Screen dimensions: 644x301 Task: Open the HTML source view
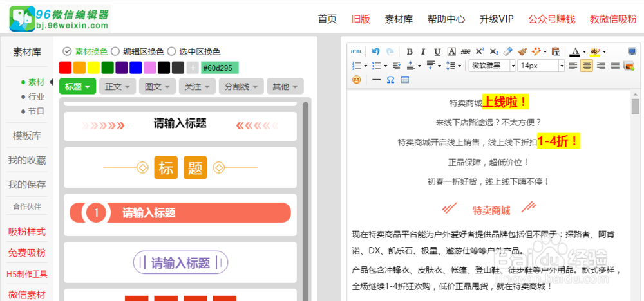(356, 51)
